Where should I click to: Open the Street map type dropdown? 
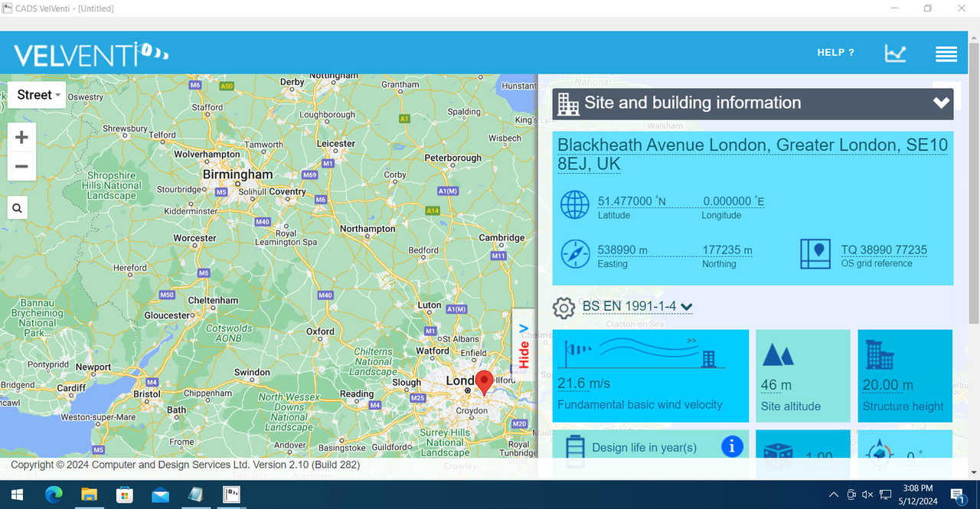point(38,95)
